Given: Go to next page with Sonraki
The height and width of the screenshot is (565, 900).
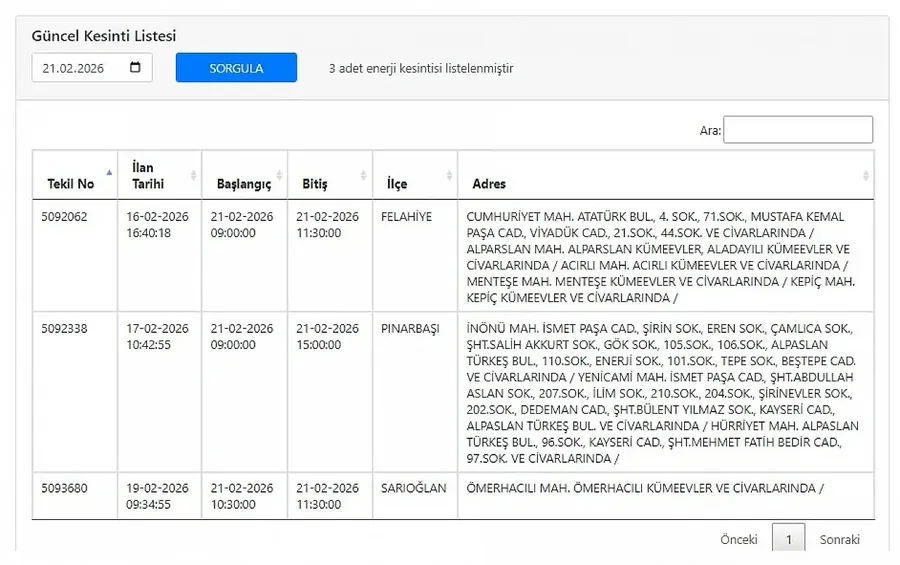Looking at the screenshot, I should pos(839,539).
